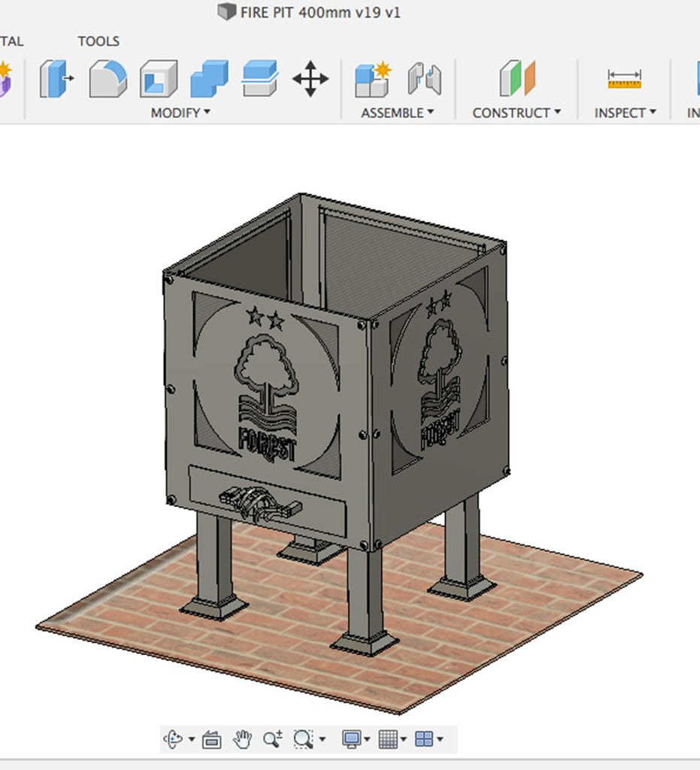This screenshot has height=770, width=700.
Task: Click the document cube icon beside the title
Action: [x=226, y=12]
